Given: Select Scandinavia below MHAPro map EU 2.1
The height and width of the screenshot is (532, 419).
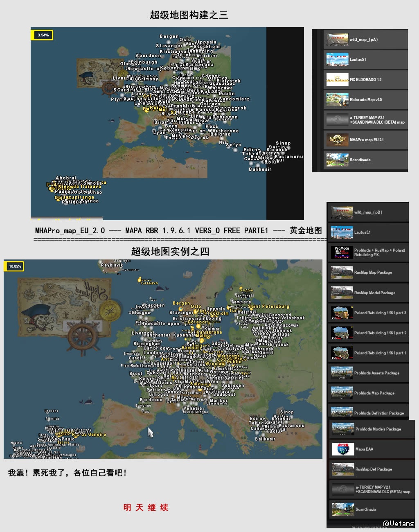Looking at the screenshot, I should point(366,160).
